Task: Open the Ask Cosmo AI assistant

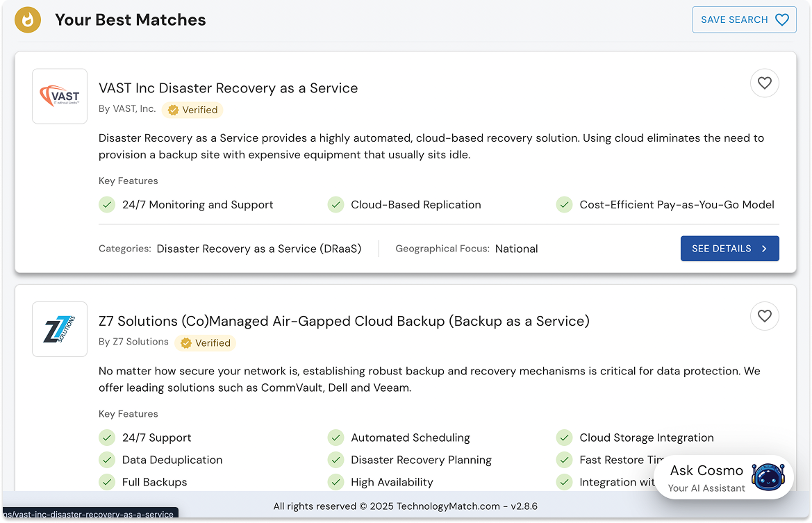Action: tap(724, 477)
